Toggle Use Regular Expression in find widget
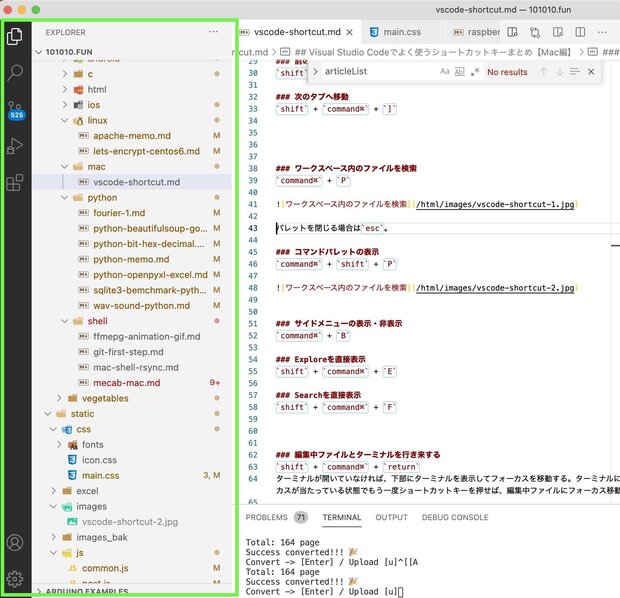620x598 pixels. (x=475, y=72)
